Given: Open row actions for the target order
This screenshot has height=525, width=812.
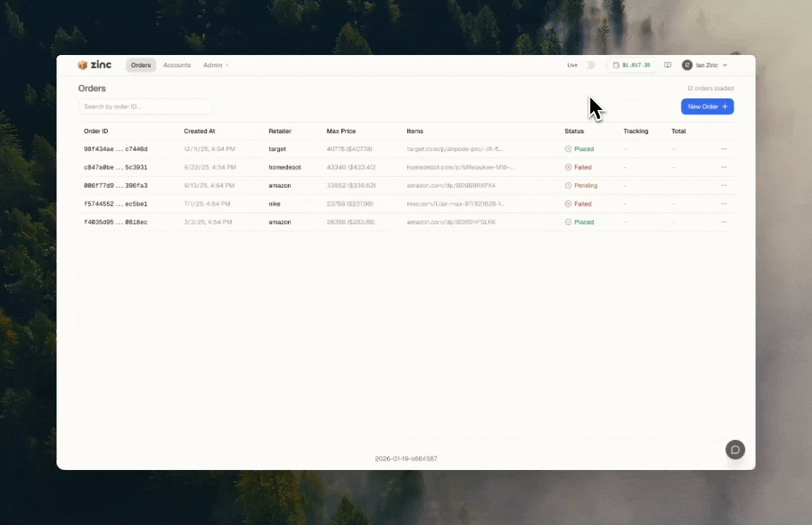Looking at the screenshot, I should click(723, 149).
